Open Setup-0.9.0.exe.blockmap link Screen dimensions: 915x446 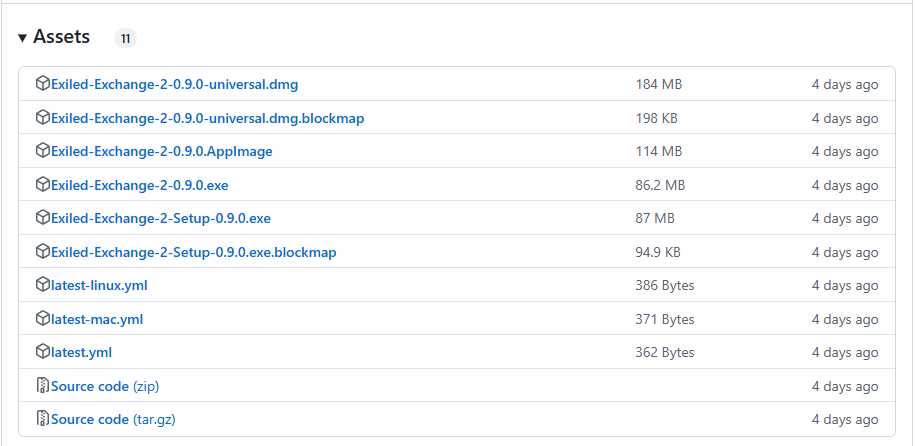click(x=193, y=252)
